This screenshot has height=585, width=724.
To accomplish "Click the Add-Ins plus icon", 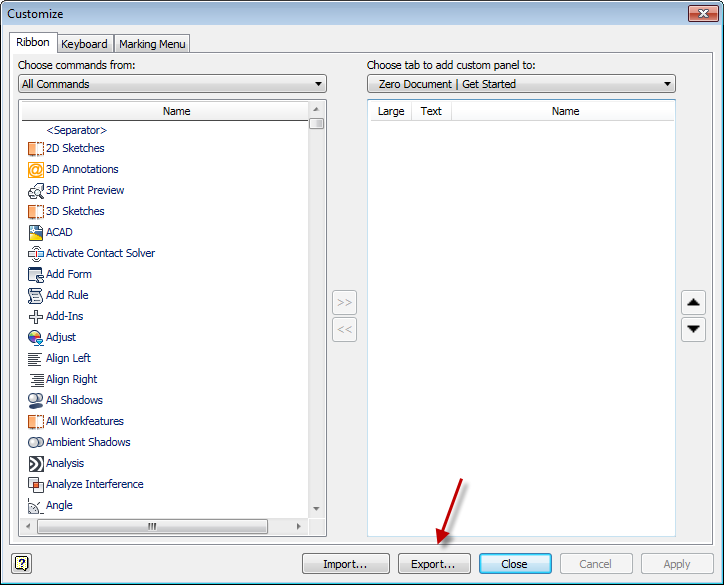I will click(36, 317).
